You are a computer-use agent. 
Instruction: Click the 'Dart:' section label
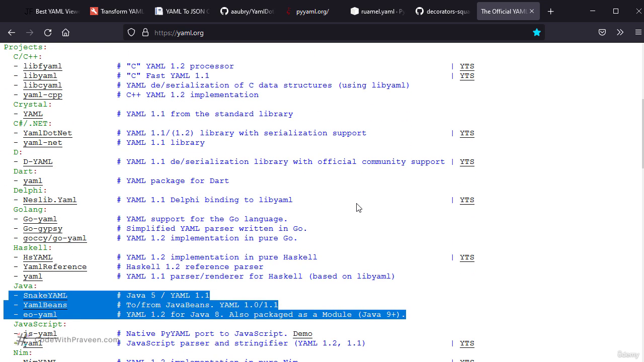pos(26,171)
